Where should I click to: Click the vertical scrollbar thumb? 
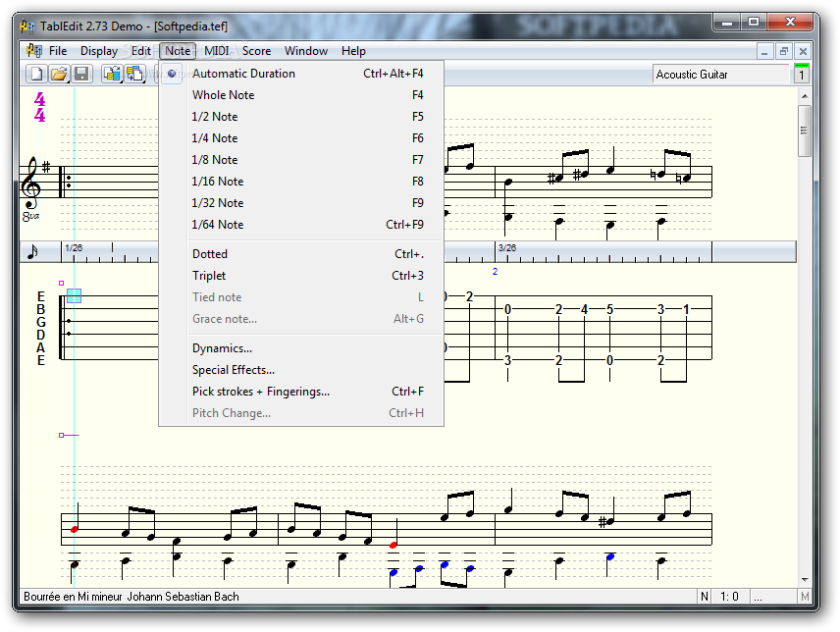(804, 131)
